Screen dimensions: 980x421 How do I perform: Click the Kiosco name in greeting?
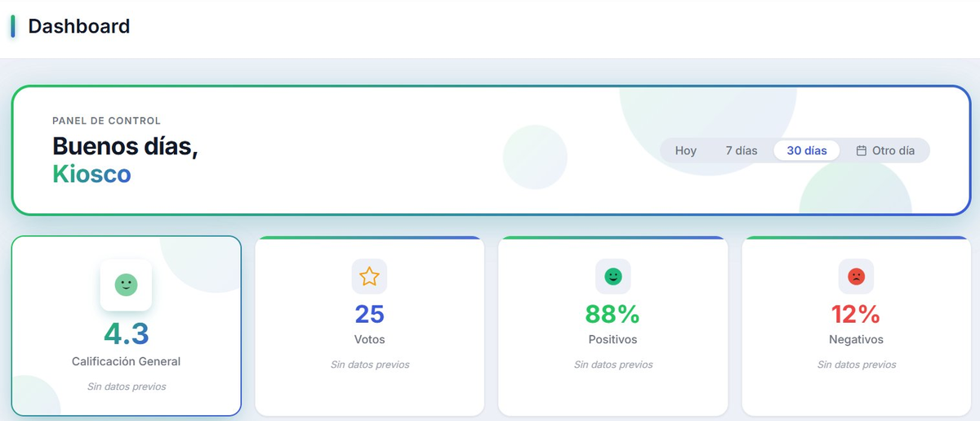[x=91, y=173]
